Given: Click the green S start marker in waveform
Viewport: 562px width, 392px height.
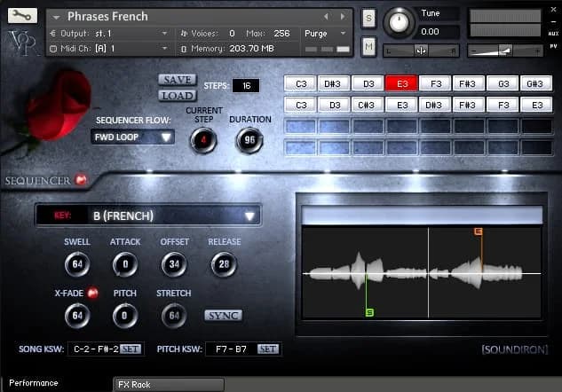Looking at the screenshot, I should tap(369, 311).
